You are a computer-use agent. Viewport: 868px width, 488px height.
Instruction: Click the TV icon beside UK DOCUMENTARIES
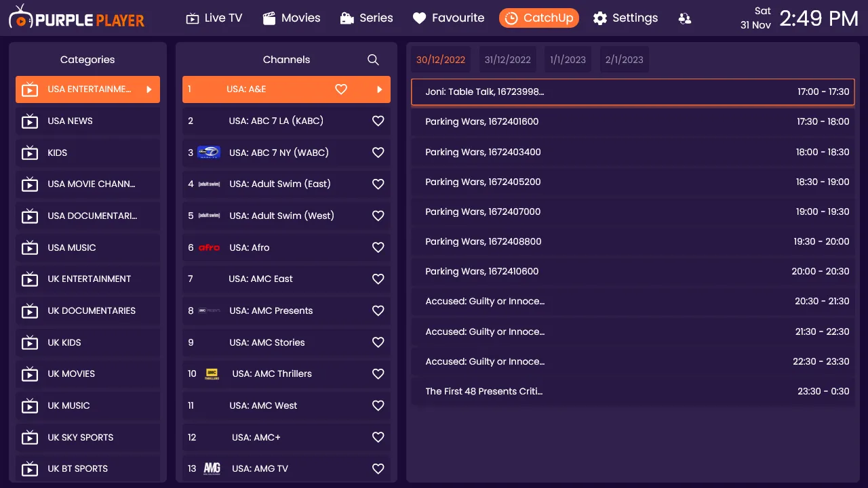coord(30,311)
